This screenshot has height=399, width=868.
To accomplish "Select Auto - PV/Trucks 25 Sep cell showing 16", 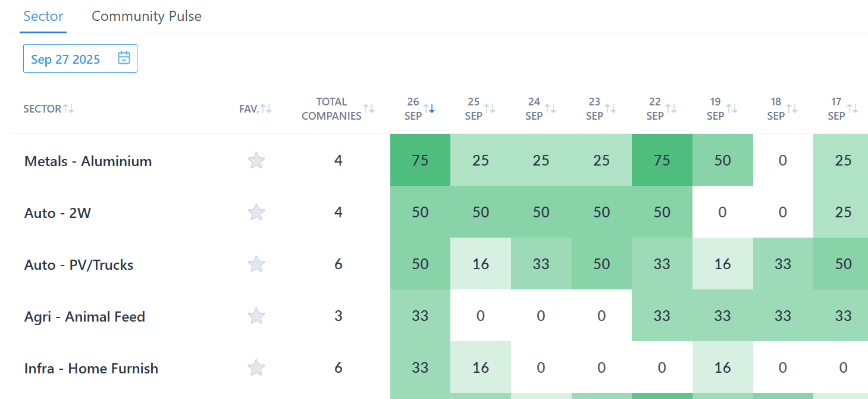I will tap(480, 264).
